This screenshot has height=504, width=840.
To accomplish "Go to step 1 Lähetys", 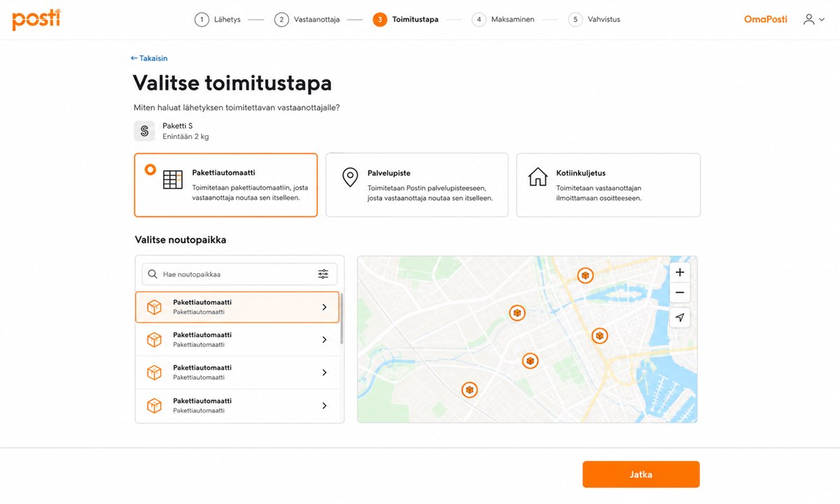I will coord(218,20).
